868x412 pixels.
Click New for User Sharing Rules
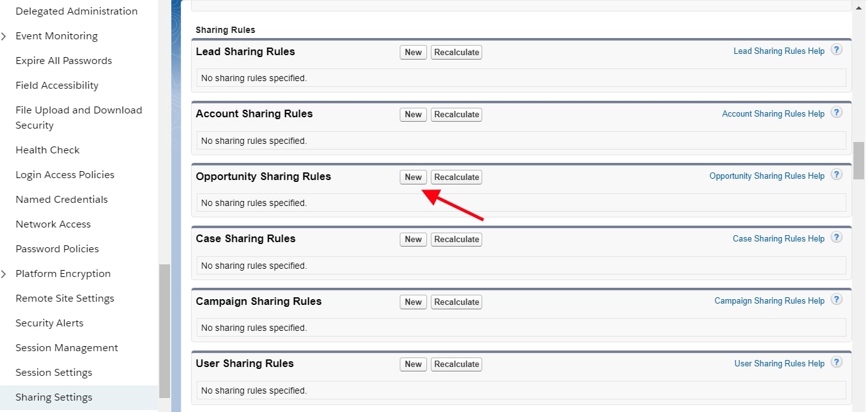coord(413,364)
